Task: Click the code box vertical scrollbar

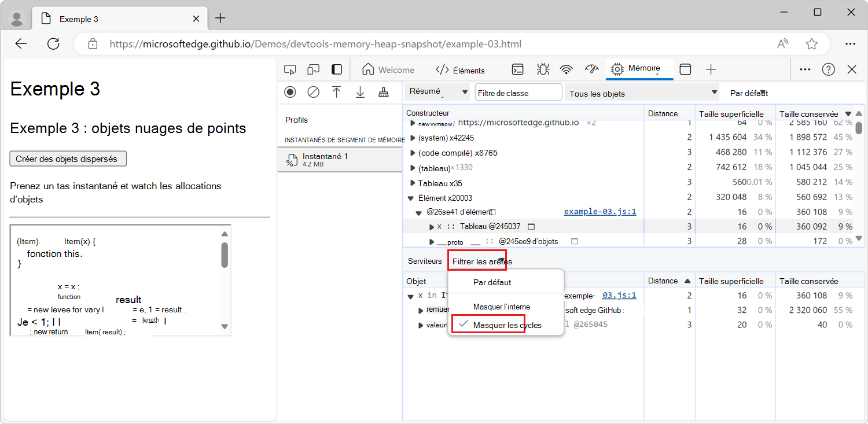Action: pyautogui.click(x=225, y=255)
